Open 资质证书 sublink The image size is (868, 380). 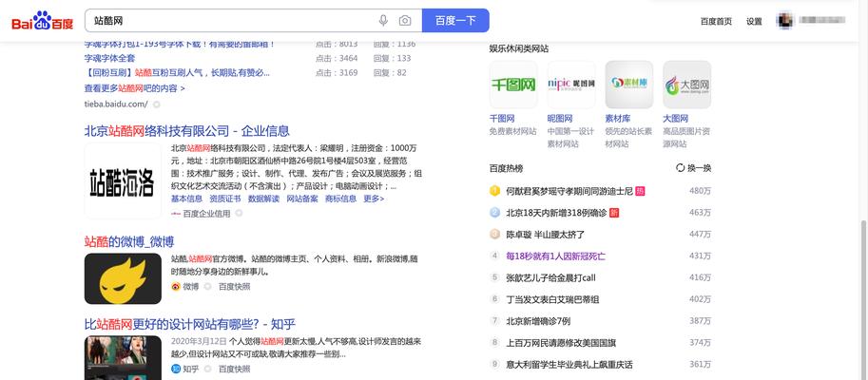224,199
